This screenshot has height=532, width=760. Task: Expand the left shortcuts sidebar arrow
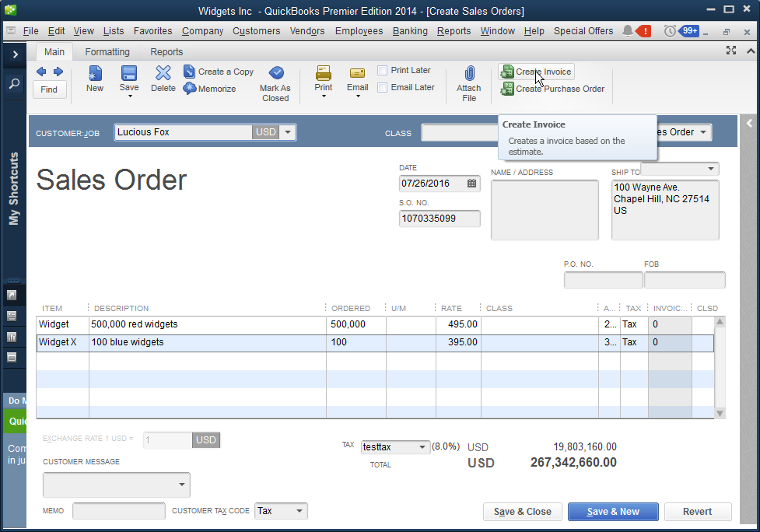point(15,54)
